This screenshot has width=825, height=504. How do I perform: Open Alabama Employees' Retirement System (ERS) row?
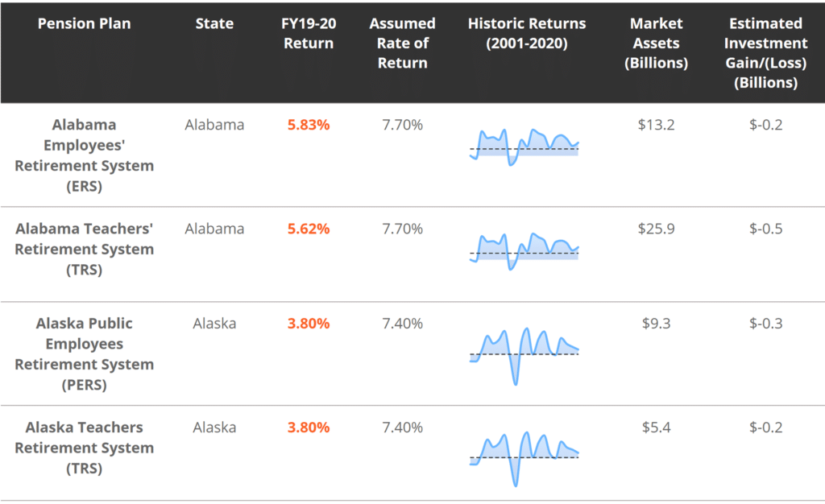click(84, 155)
